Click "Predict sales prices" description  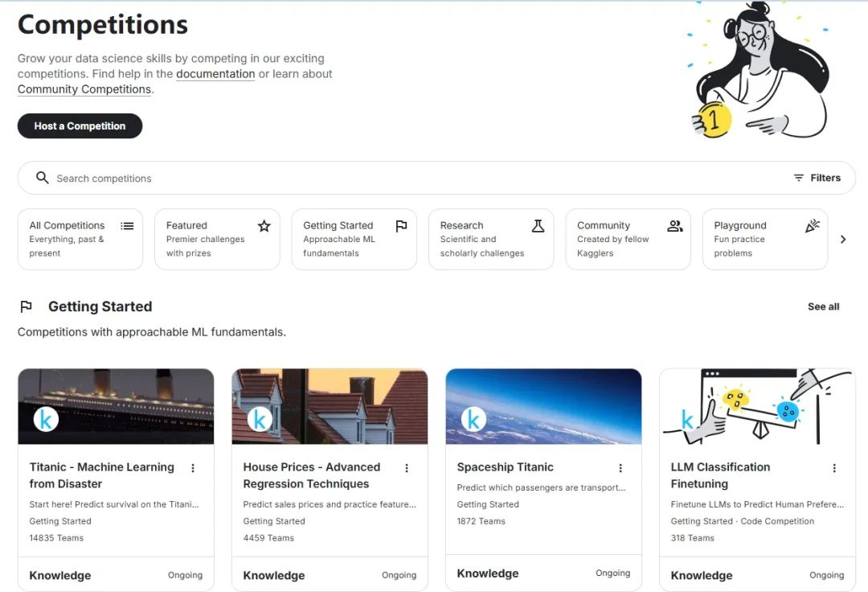[330, 504]
